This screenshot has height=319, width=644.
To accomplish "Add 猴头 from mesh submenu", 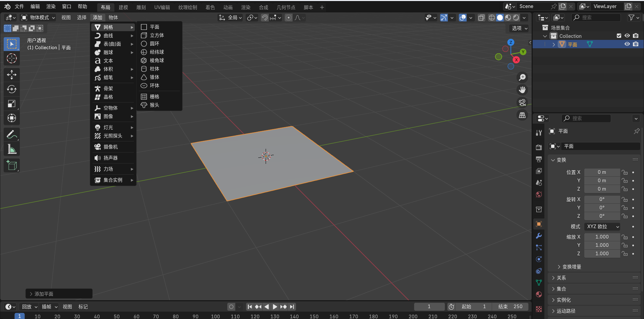I will click(x=159, y=105).
